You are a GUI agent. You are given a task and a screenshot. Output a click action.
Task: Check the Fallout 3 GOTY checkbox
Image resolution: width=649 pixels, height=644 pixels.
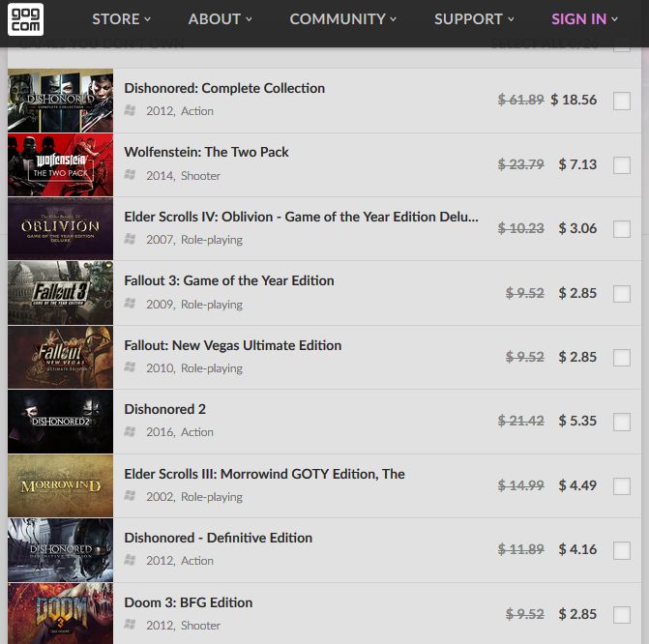click(x=622, y=293)
